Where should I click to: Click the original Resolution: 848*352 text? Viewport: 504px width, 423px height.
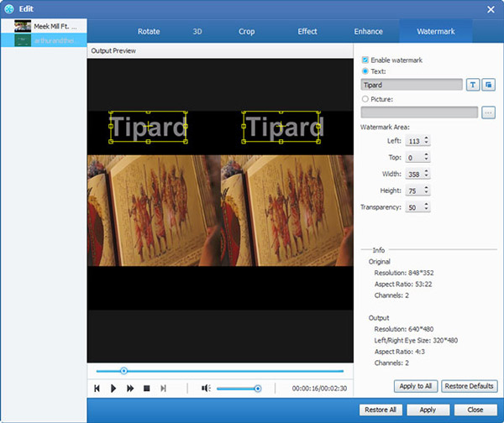tap(404, 273)
